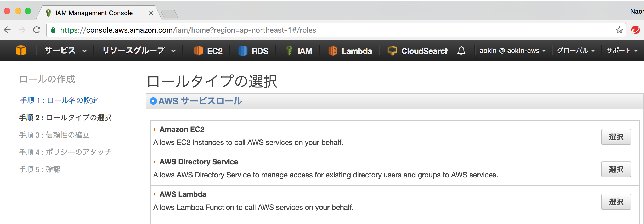Click the AWS サービスロール section header label

(200, 101)
